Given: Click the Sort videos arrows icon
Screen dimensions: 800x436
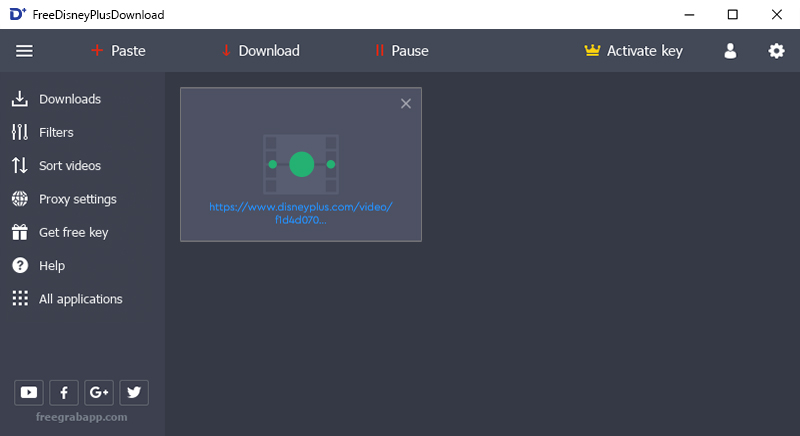Looking at the screenshot, I should click(x=20, y=165).
